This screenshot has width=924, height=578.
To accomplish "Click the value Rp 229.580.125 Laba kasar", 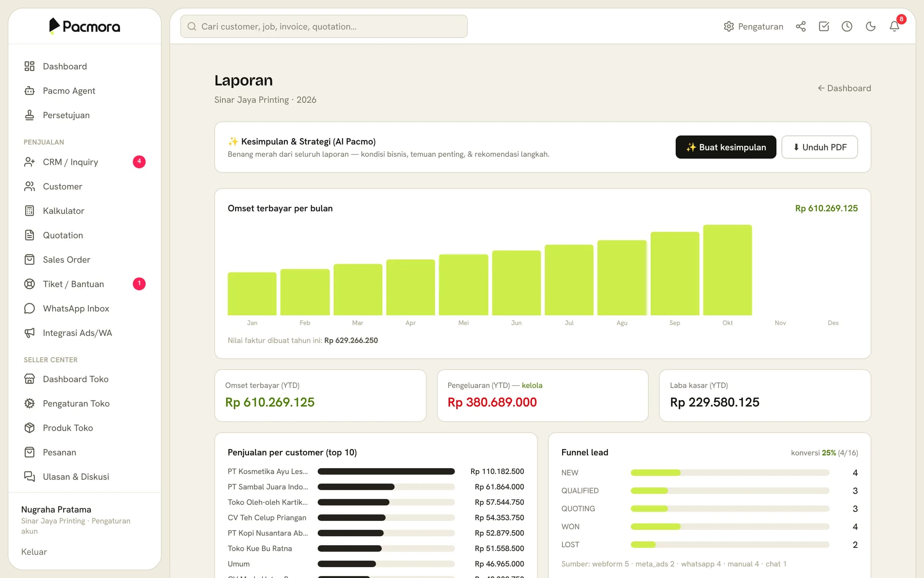I will (x=715, y=402).
